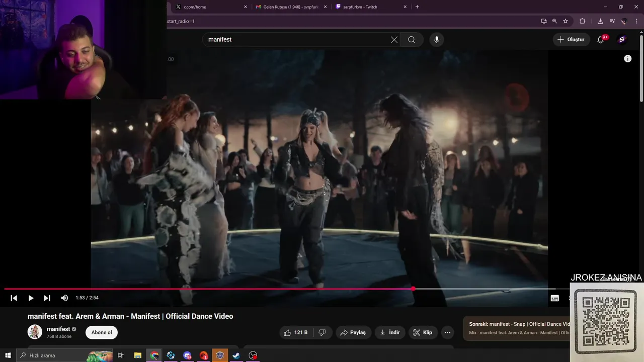Viewport: 644px width, 362px height.
Task: Click the 758 B abone subscriber count
Action: [x=59, y=336]
